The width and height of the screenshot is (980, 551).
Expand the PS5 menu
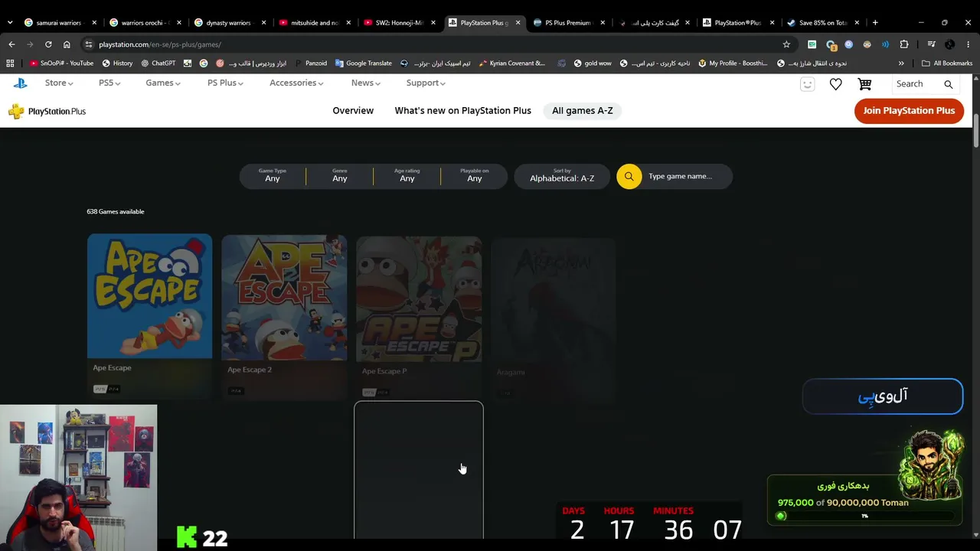[109, 83]
